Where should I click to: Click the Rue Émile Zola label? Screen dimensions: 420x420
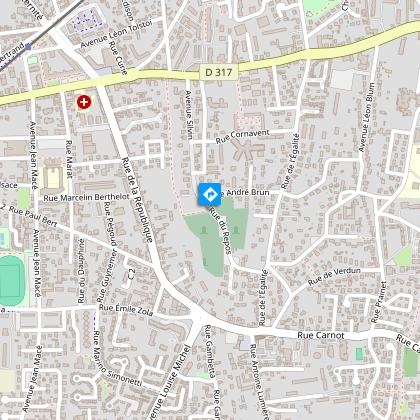[x=126, y=310]
